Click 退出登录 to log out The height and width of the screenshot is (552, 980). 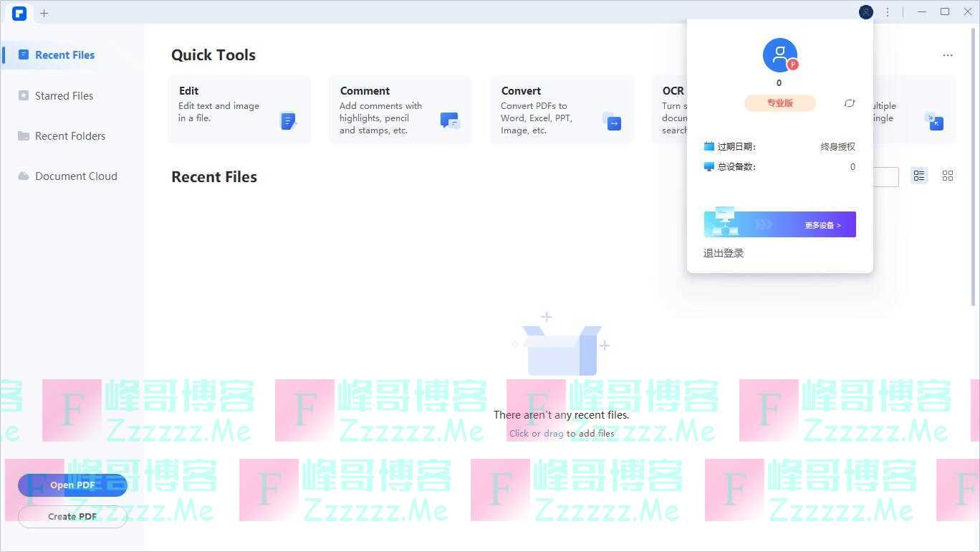724,253
